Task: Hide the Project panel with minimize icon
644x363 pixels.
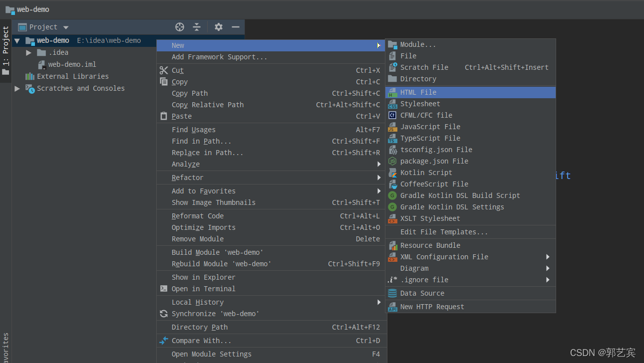Action: click(236, 27)
